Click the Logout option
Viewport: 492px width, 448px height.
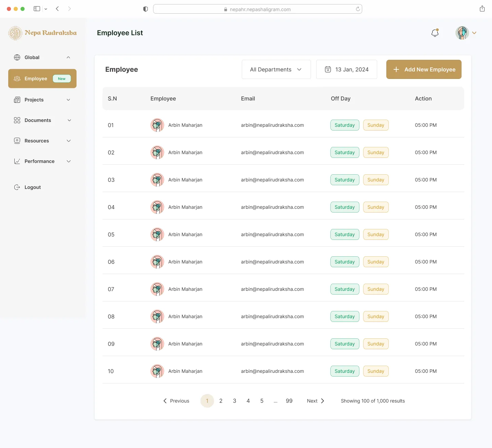[32, 187]
